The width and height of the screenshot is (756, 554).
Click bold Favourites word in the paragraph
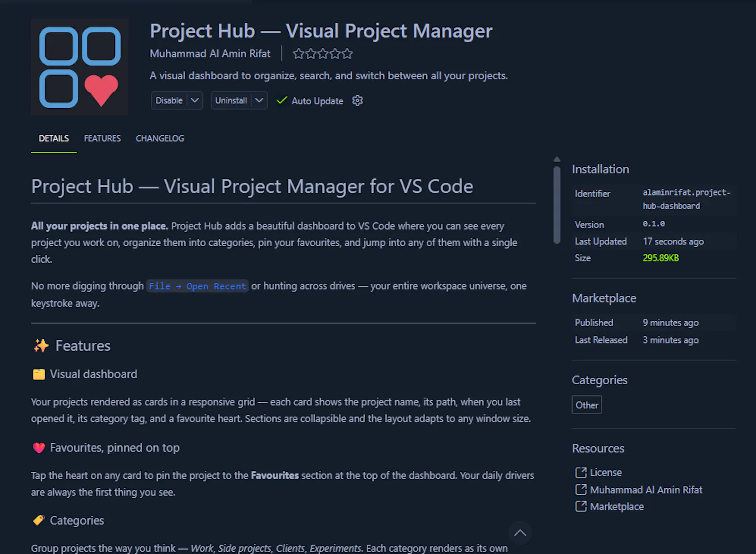point(275,476)
